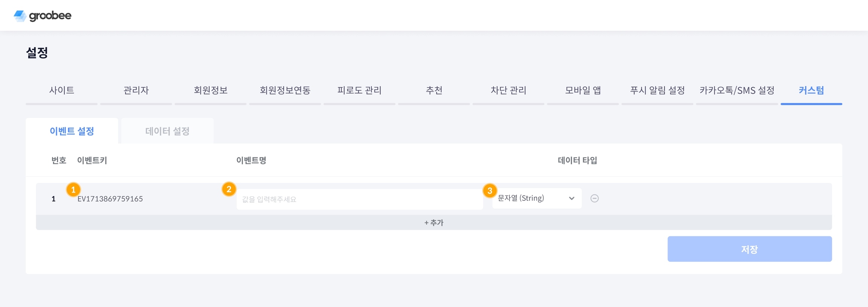Open the 피로도 관리 tab
This screenshot has width=868, height=307.
[359, 90]
